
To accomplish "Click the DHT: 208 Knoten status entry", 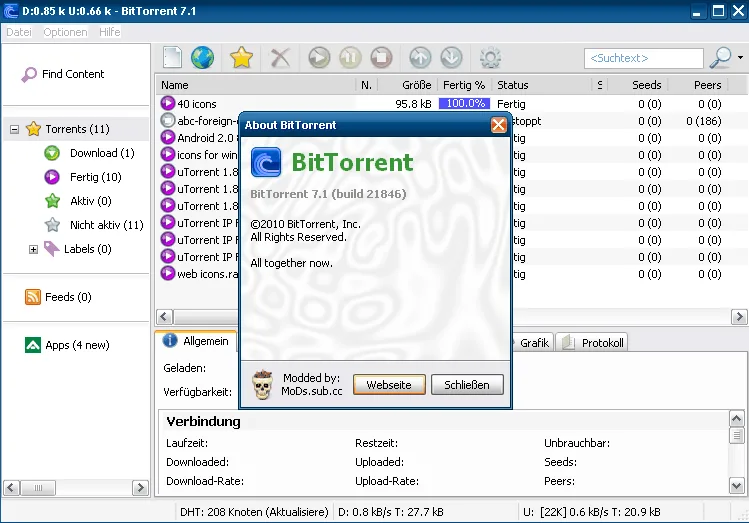I will point(254,512).
